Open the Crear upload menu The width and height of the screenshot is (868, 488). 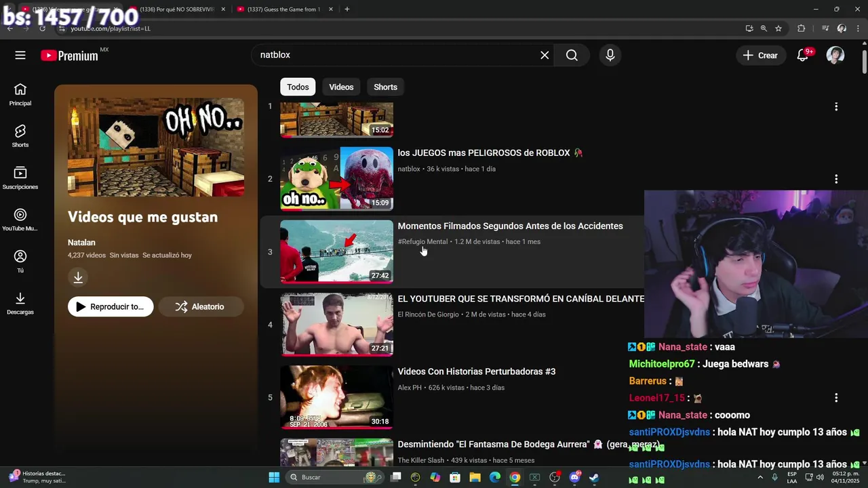761,55
